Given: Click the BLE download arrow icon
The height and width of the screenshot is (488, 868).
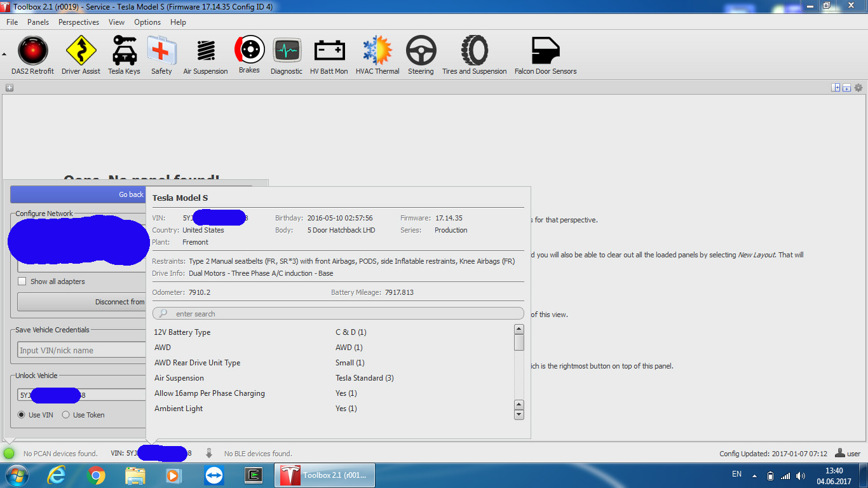Looking at the screenshot, I should (x=209, y=454).
